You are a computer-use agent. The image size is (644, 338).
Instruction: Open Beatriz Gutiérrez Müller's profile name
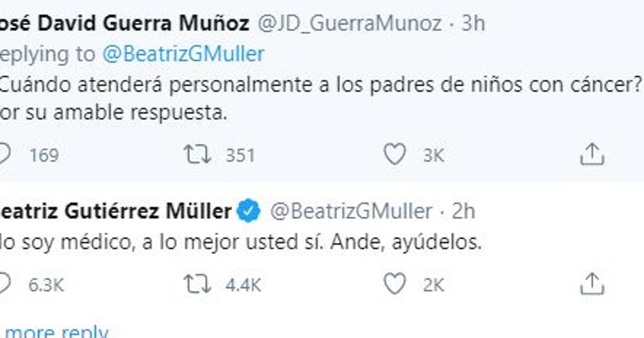(115, 211)
